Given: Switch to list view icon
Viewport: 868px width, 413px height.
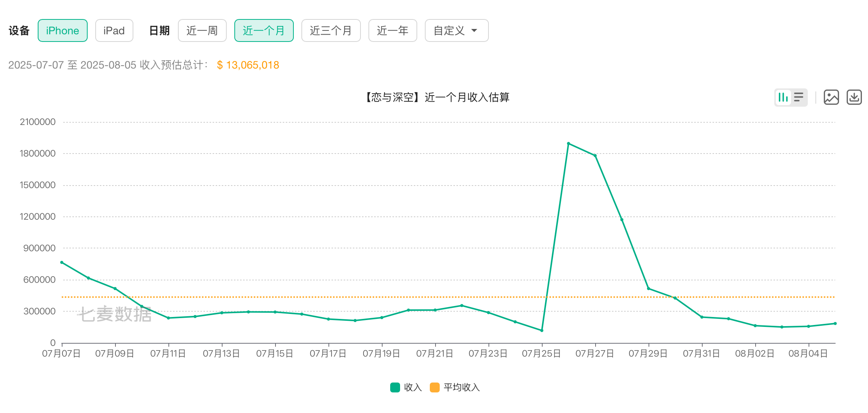Looking at the screenshot, I should tap(799, 98).
